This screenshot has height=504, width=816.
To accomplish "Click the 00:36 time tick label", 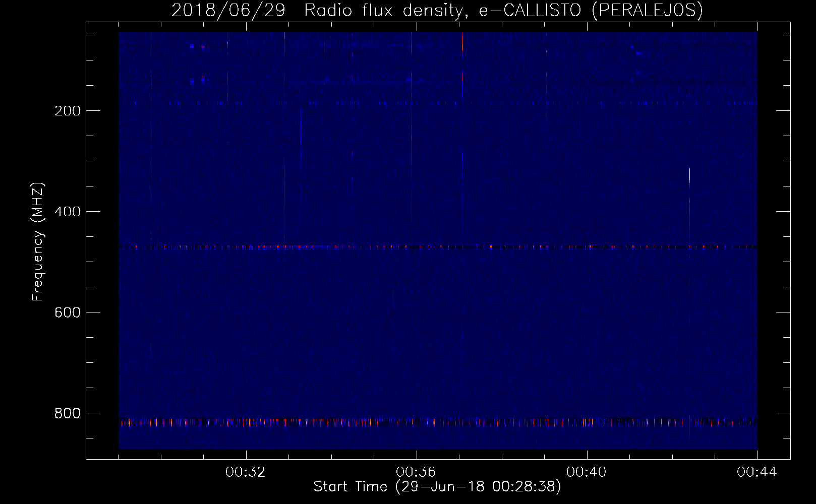I will click(416, 472).
